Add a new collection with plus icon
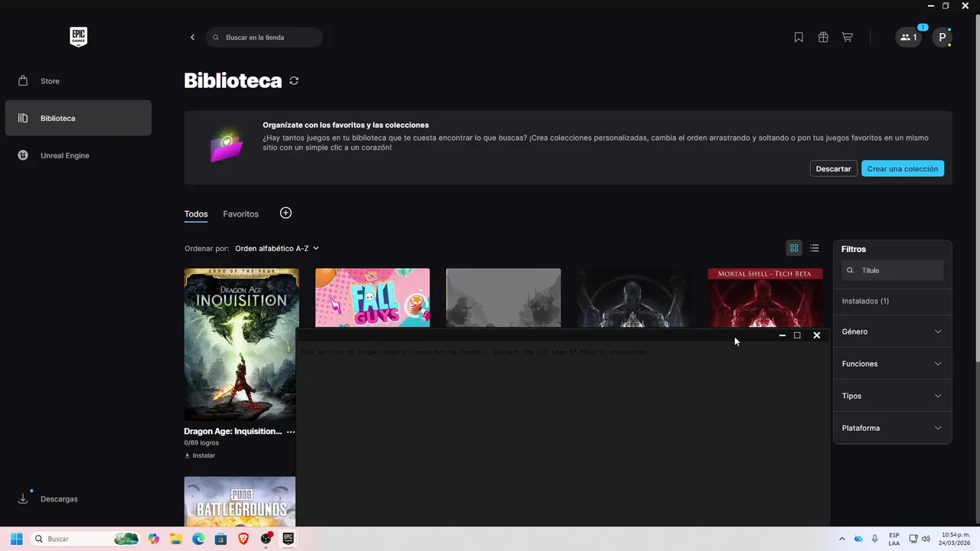The width and height of the screenshot is (980, 551). 286,213
